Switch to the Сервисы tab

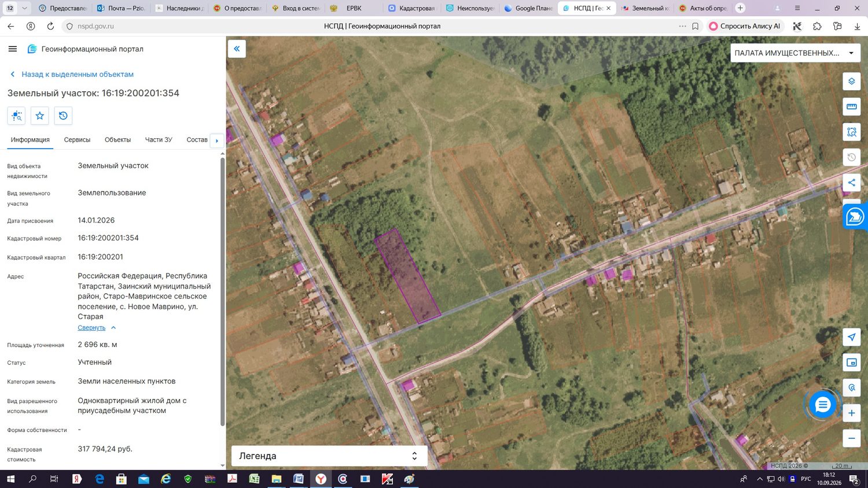(x=77, y=140)
